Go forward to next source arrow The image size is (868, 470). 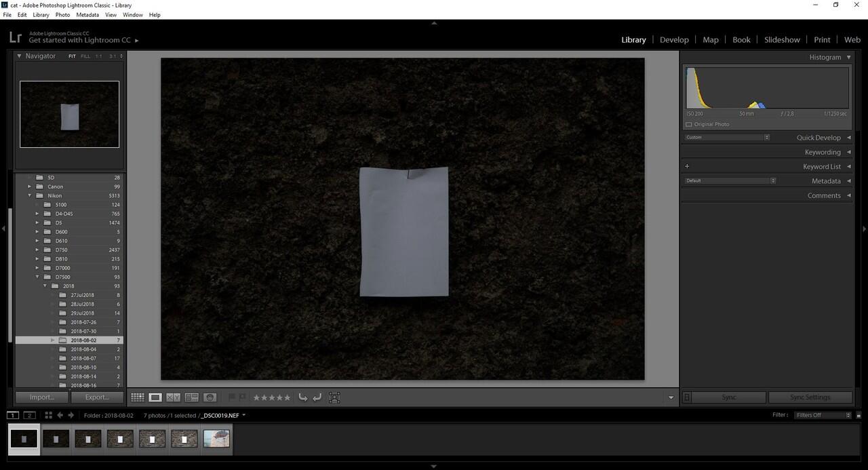71,415
